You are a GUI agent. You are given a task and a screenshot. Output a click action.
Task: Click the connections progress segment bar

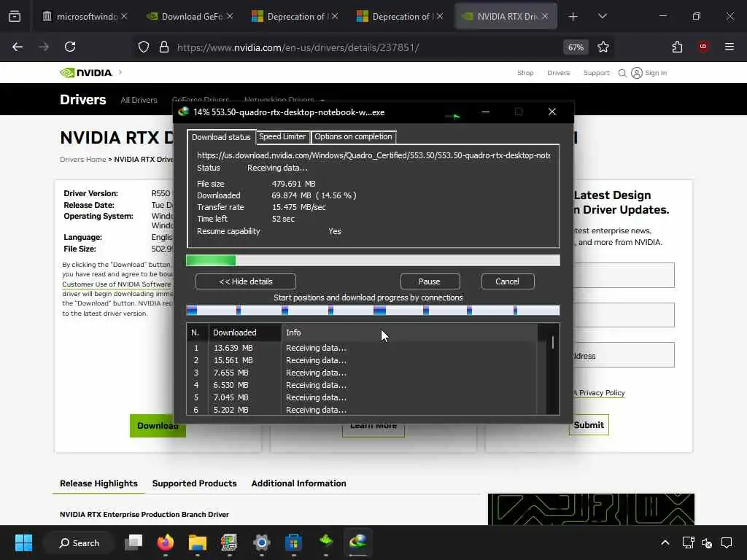(x=373, y=311)
